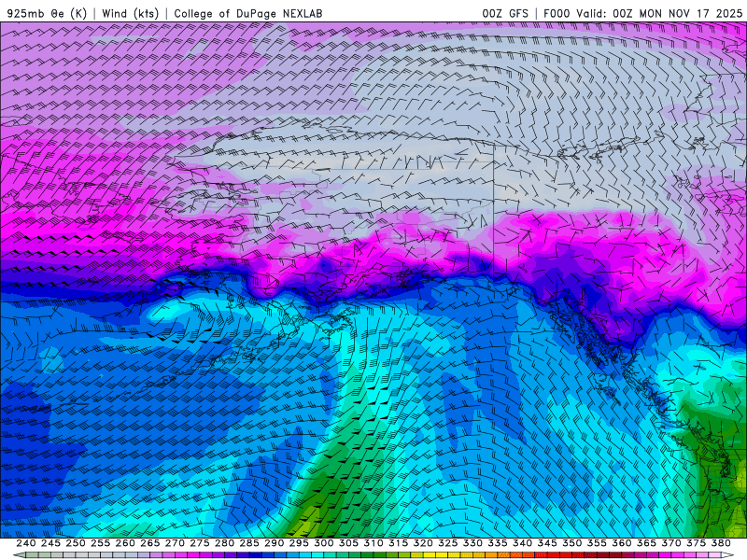
Task: Click the 295 value on the color scale
Action: (299, 543)
